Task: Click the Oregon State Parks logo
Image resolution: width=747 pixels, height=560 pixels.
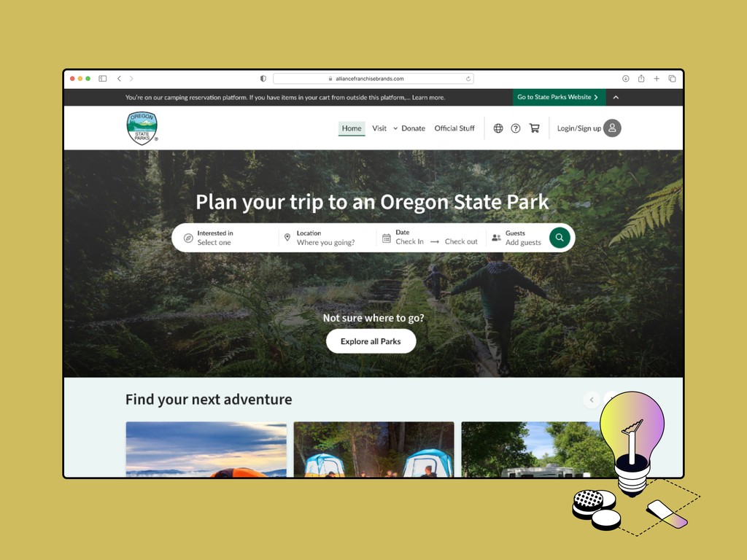Action: [x=142, y=128]
